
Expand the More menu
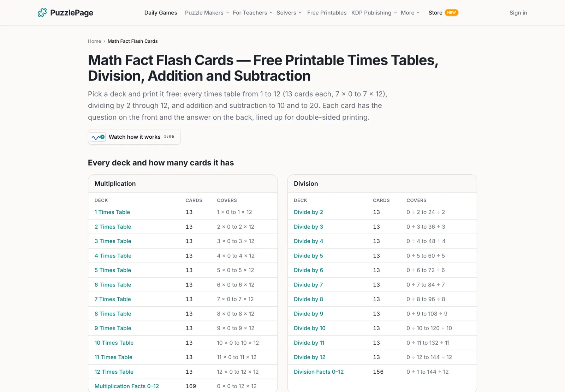point(410,13)
